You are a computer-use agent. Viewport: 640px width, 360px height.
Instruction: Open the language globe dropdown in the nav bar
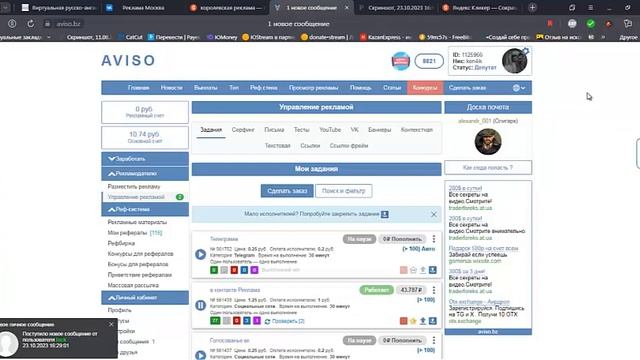(x=519, y=88)
